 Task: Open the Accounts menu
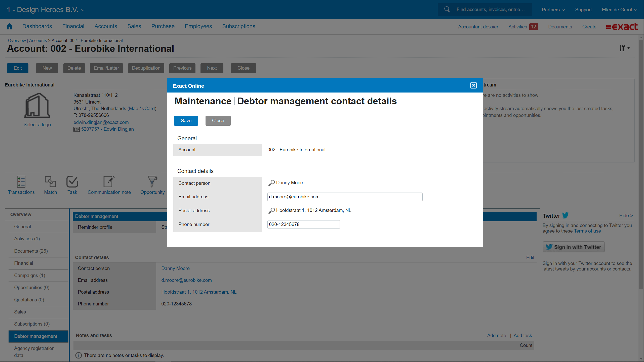[106, 26]
